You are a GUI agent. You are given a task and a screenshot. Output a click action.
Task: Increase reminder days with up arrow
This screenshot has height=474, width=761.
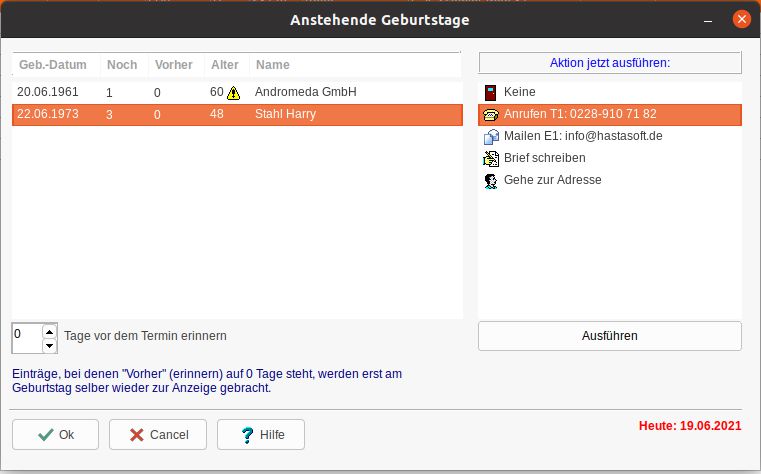(50, 332)
